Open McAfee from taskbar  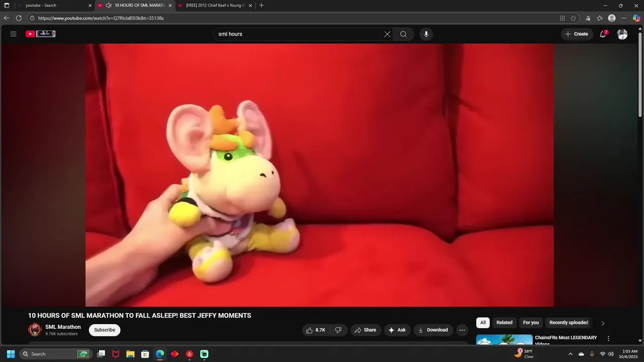click(x=116, y=354)
